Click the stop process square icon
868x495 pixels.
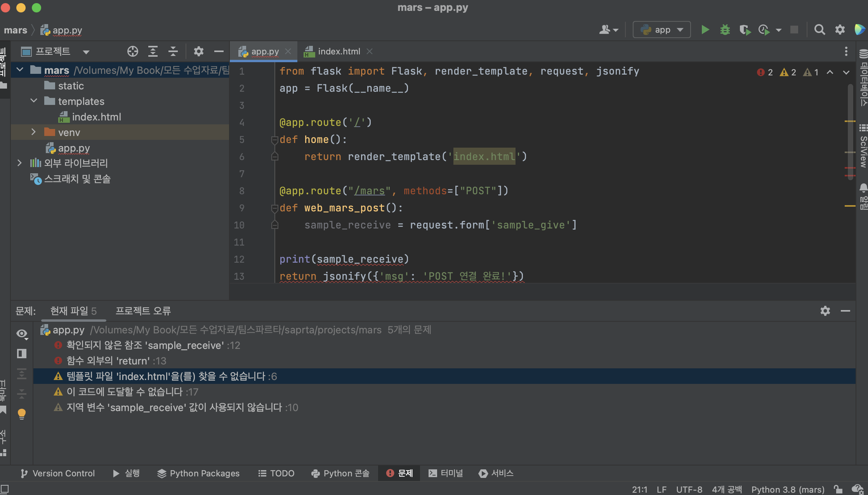coord(794,30)
